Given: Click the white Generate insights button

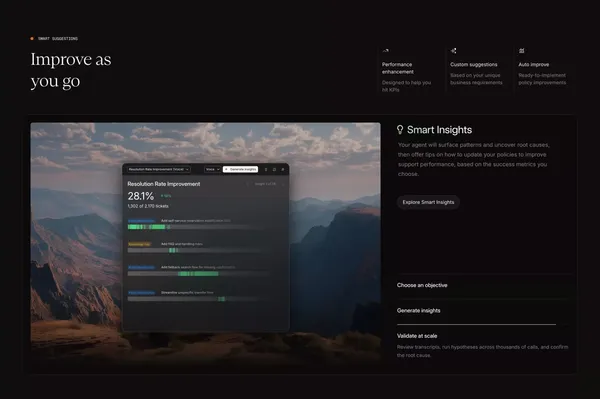Looking at the screenshot, I should (x=240, y=169).
